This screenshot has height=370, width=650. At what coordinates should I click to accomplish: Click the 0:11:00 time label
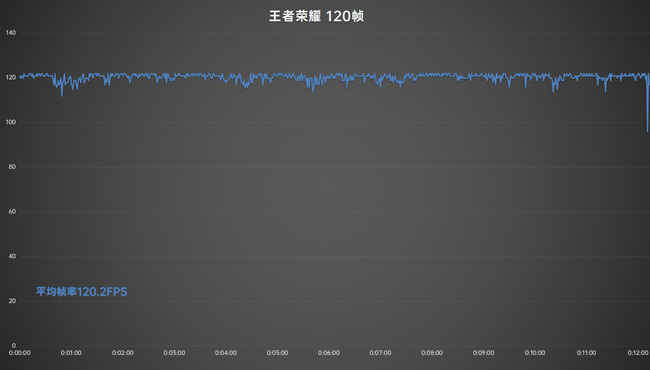click(586, 353)
